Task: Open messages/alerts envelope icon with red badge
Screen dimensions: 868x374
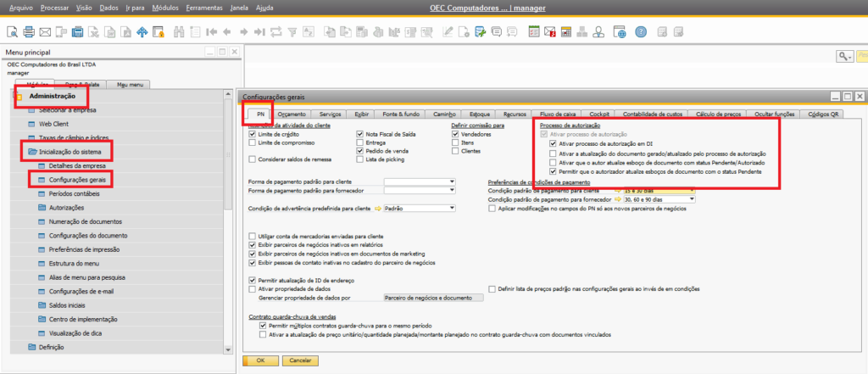Action: pos(550,32)
